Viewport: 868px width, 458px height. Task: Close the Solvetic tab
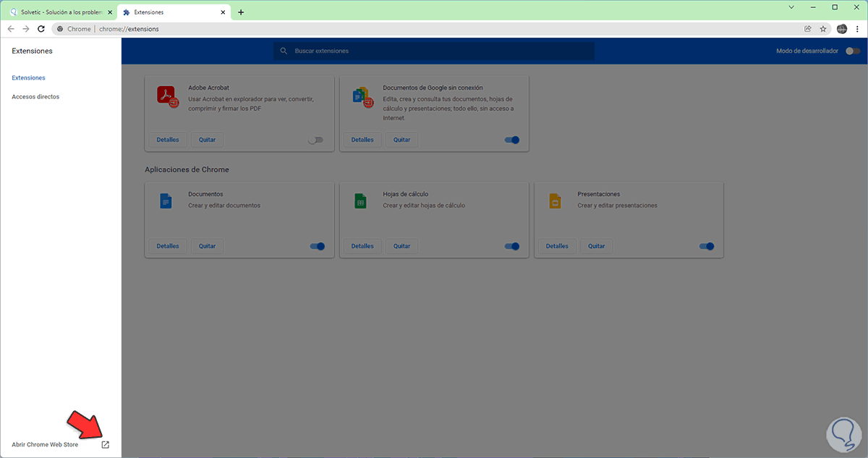tap(110, 12)
